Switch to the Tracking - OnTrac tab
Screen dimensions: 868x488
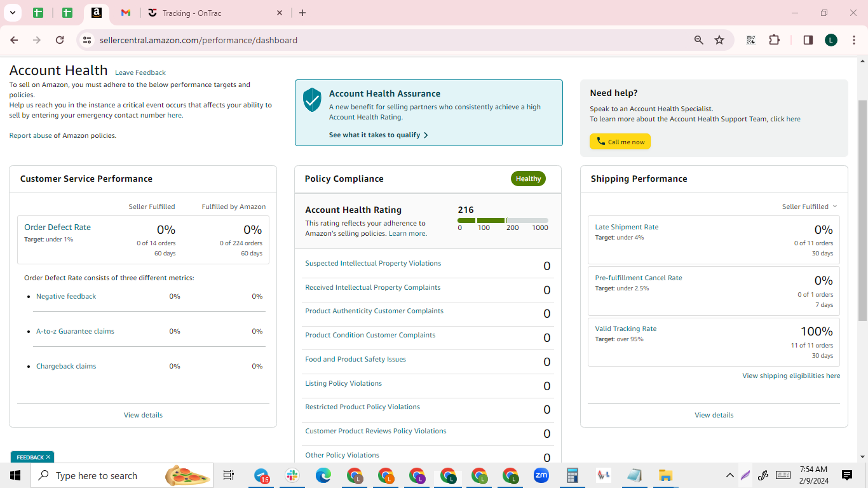coord(215,13)
